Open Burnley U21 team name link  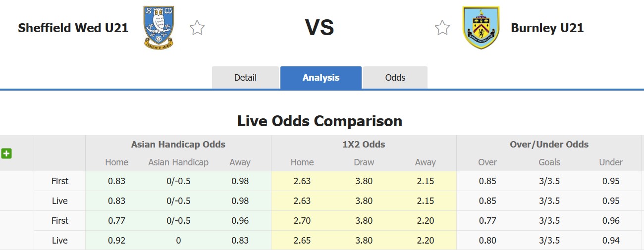pos(547,28)
